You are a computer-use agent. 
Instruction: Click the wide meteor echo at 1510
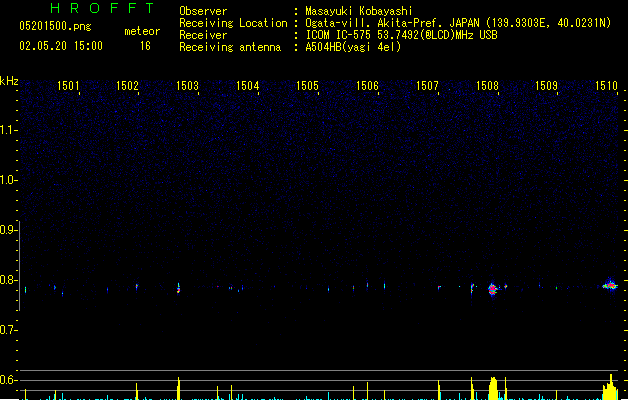point(610,285)
